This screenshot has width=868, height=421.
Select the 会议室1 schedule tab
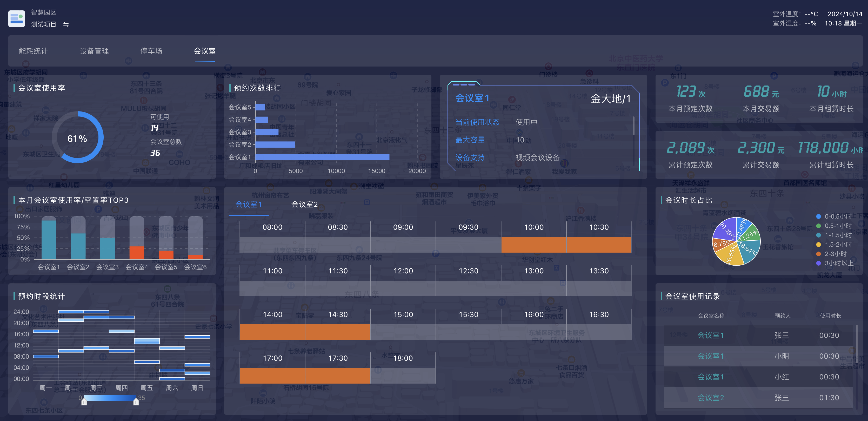(x=248, y=204)
